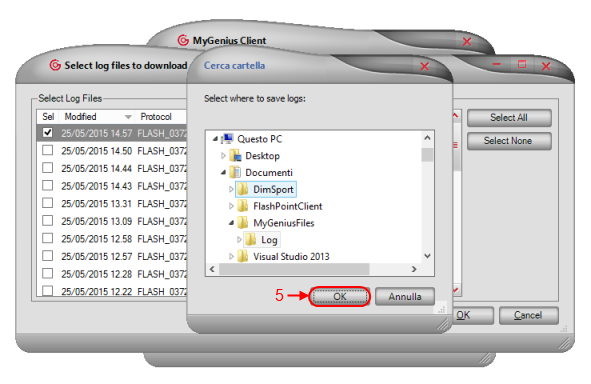This screenshot has width=591, height=384.
Task: Click the horizontal scrollbar right arrow
Action: click(414, 269)
